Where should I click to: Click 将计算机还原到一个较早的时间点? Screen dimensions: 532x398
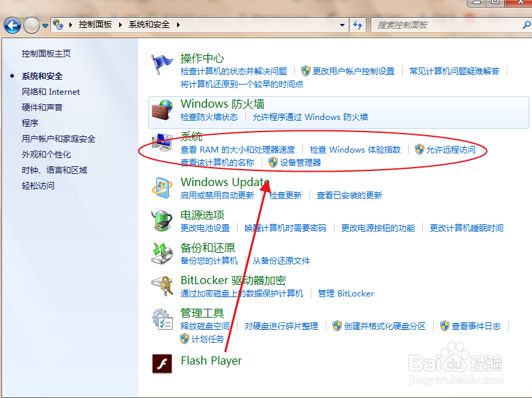pyautogui.click(x=242, y=85)
